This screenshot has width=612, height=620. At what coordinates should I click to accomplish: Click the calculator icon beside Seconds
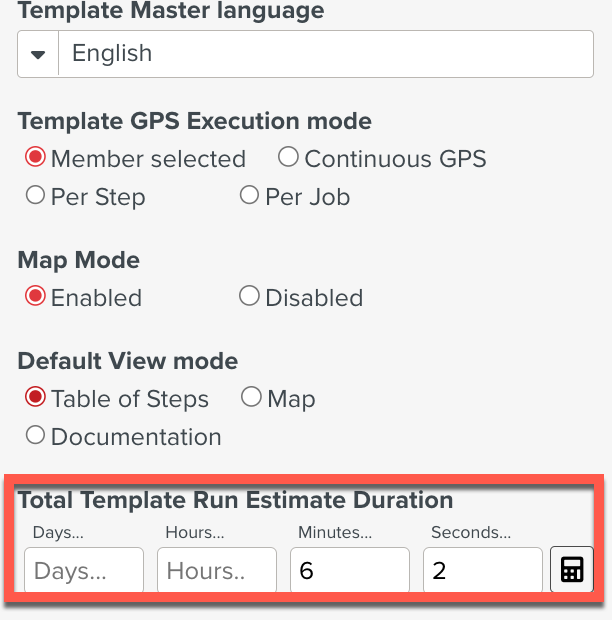[x=572, y=570]
